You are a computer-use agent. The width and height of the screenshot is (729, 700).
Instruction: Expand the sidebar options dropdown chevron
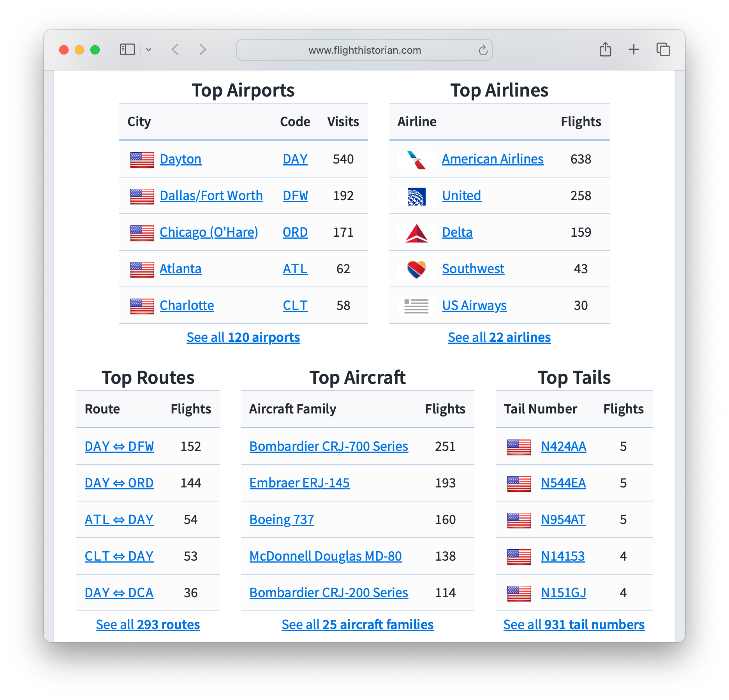[148, 50]
